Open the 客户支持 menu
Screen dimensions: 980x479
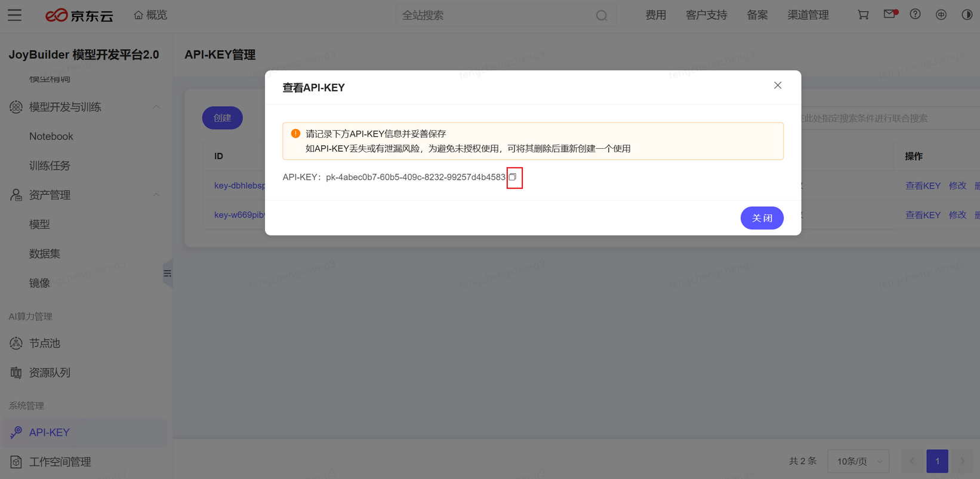coord(707,15)
